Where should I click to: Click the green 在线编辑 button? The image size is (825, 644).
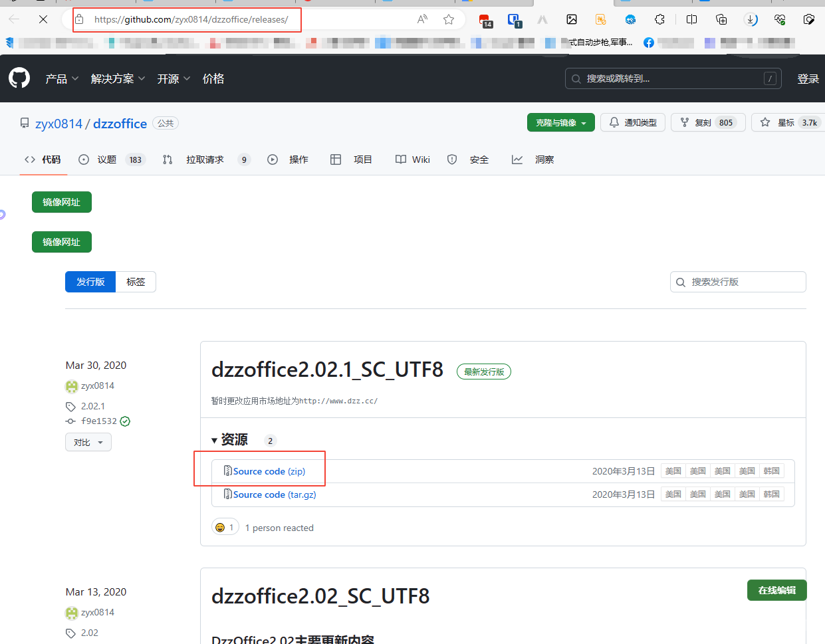coord(777,590)
